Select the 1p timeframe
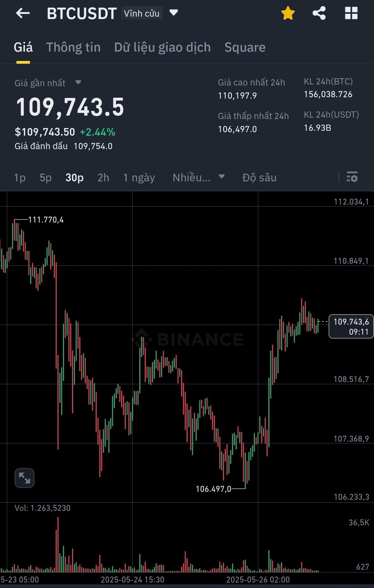Image resolution: width=374 pixels, height=588 pixels. click(x=20, y=178)
